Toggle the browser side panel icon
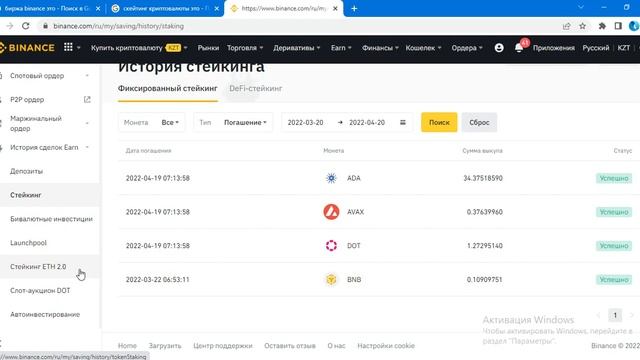 pos(618,26)
